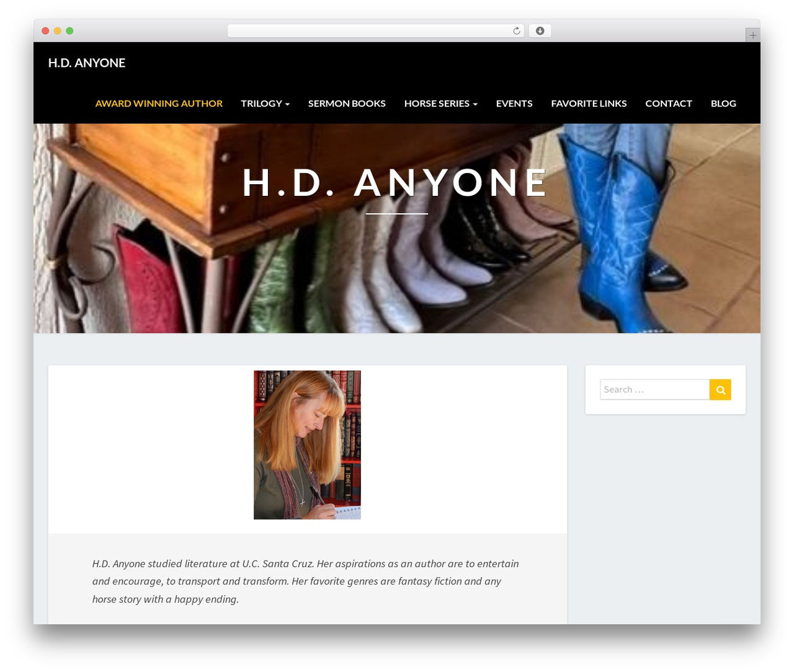Open downloads via the arrow icon
The width and height of the screenshot is (794, 672).
540,31
